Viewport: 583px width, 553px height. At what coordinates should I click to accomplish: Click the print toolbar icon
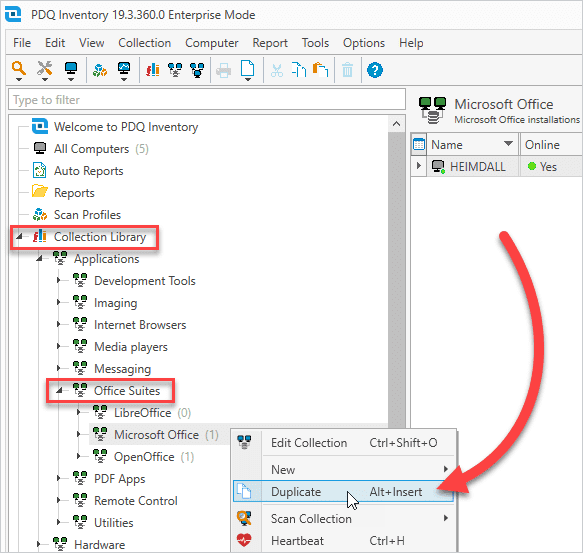223,70
